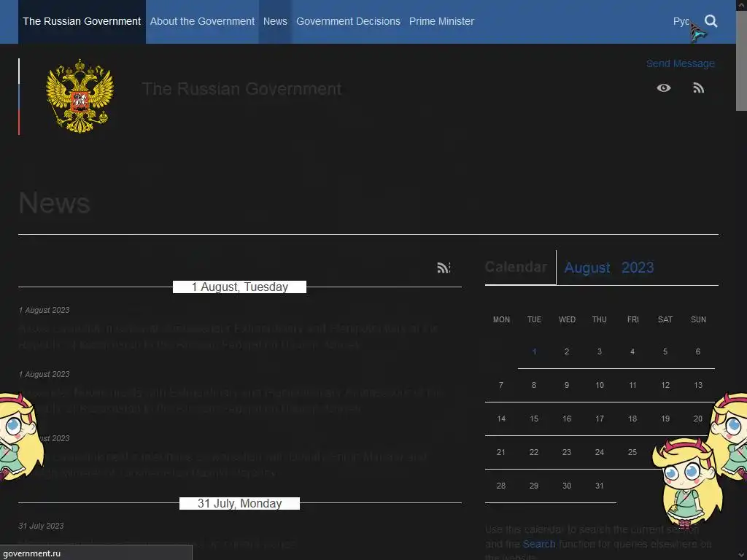Select August 1 in the calendar
The height and width of the screenshot is (560, 747).
534,352
